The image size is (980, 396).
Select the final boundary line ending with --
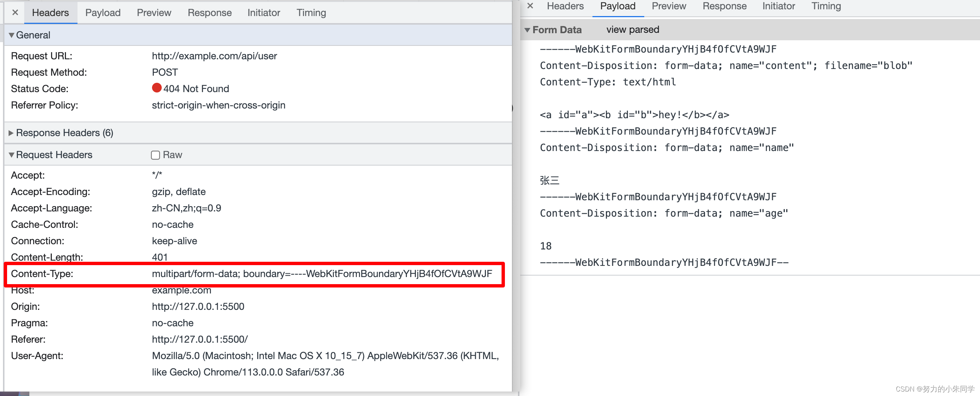coord(664,262)
